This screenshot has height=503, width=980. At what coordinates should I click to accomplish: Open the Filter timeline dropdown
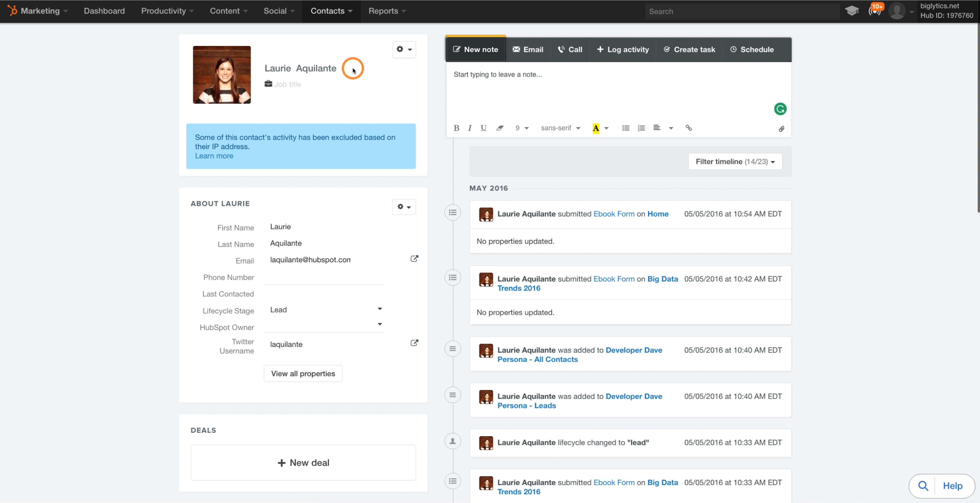pos(735,162)
